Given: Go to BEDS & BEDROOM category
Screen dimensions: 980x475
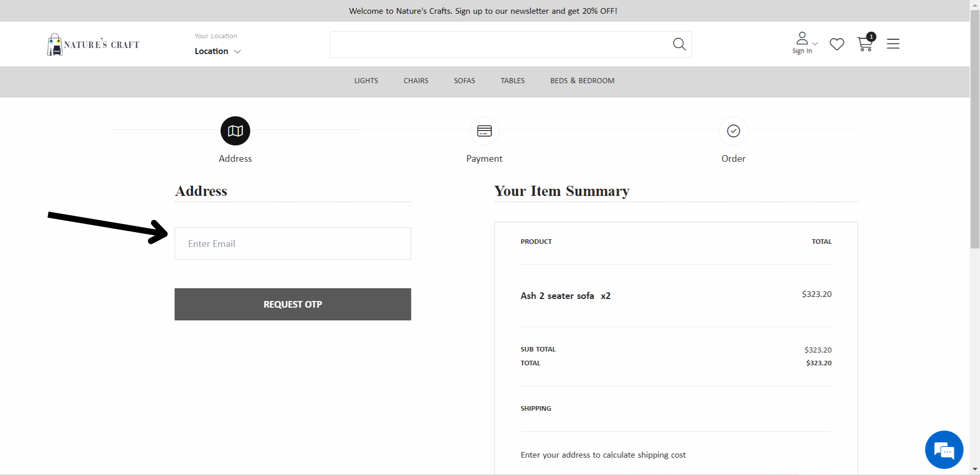Looking at the screenshot, I should (x=582, y=81).
